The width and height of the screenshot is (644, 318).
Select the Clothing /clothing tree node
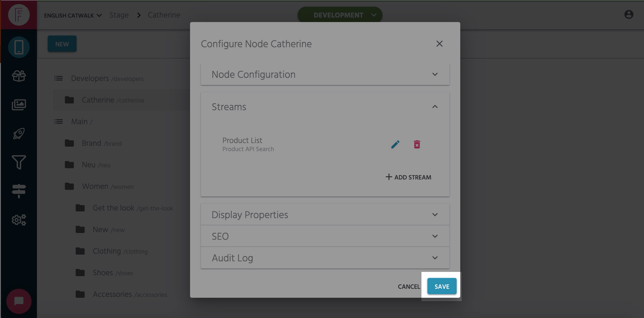coord(120,251)
